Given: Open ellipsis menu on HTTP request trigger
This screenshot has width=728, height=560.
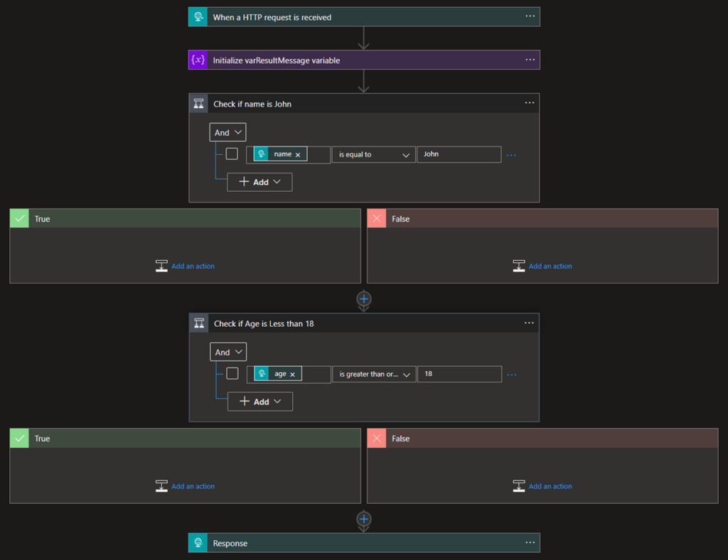Looking at the screenshot, I should (530, 16).
